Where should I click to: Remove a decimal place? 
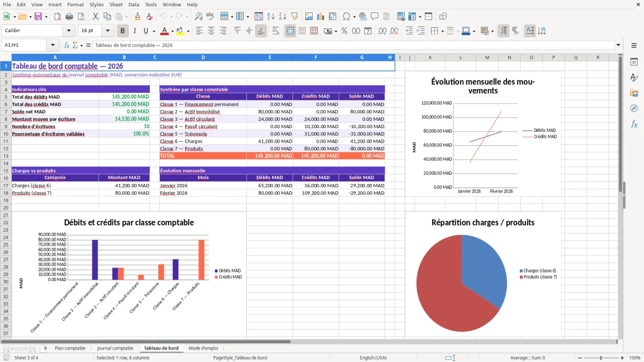tap(394, 31)
